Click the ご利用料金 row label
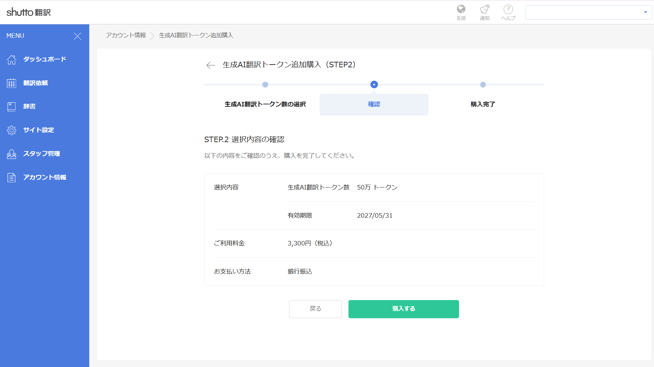 tap(229, 243)
